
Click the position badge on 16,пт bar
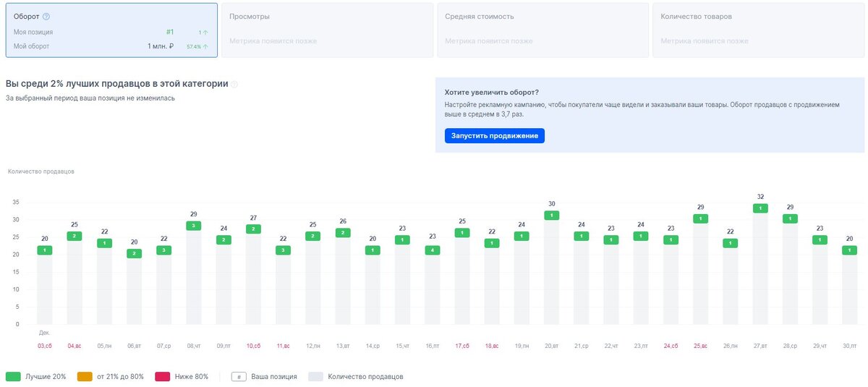click(433, 250)
